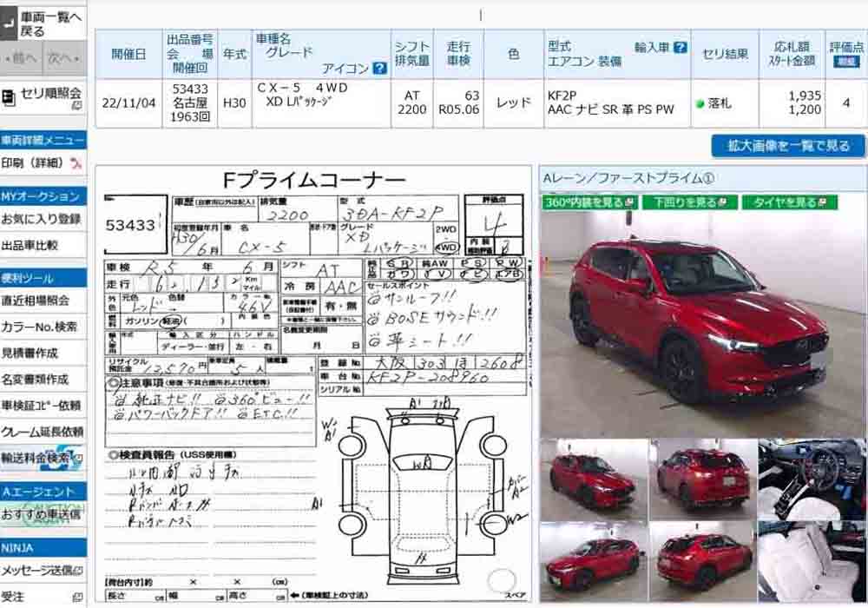The image size is (868, 608).
Task: Open second row left side-view thumbnail
Action: click(594, 561)
